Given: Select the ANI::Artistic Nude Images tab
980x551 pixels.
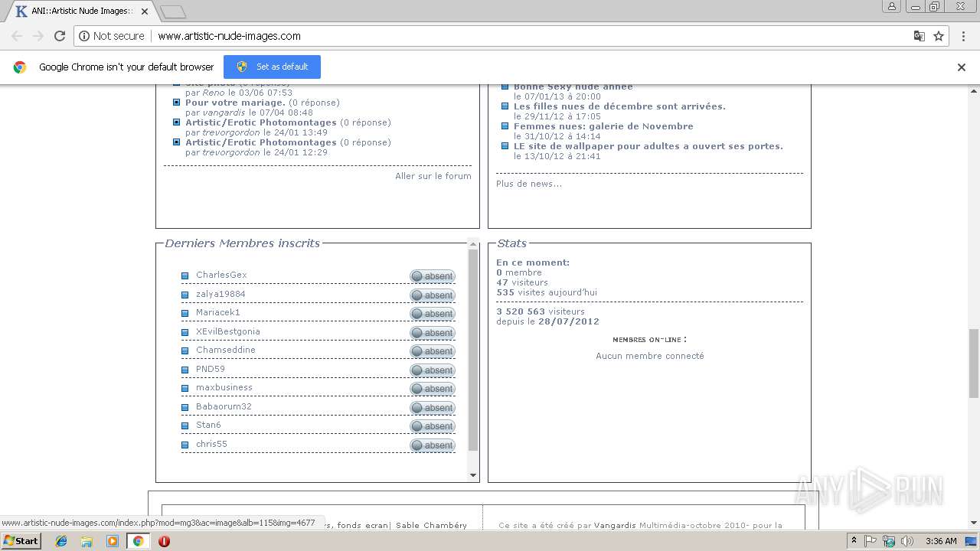Looking at the screenshot, I should [x=80, y=11].
